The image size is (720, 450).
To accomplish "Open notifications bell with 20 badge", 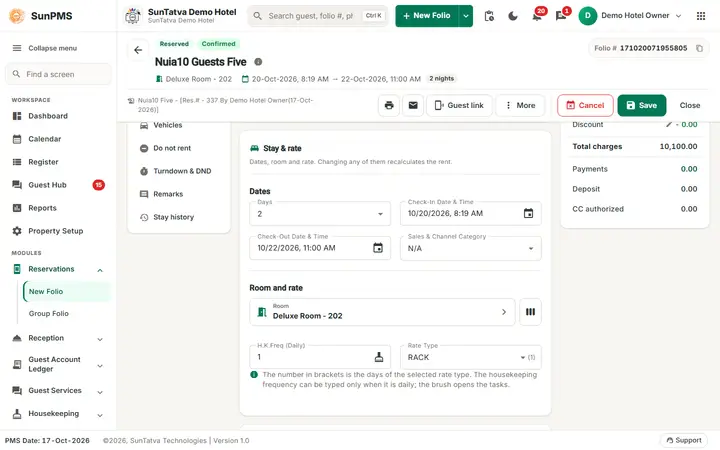I will point(537,15).
